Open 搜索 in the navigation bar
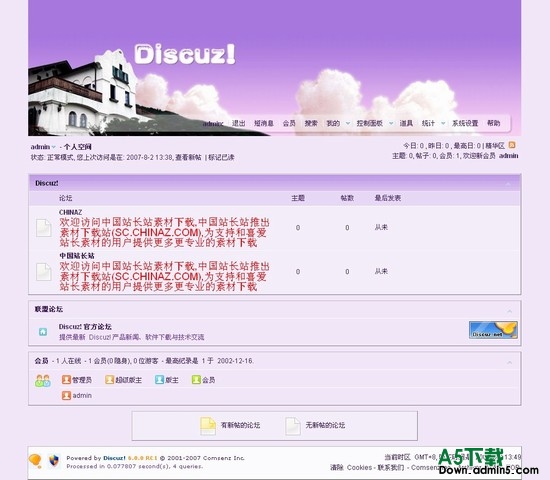 tap(311, 123)
